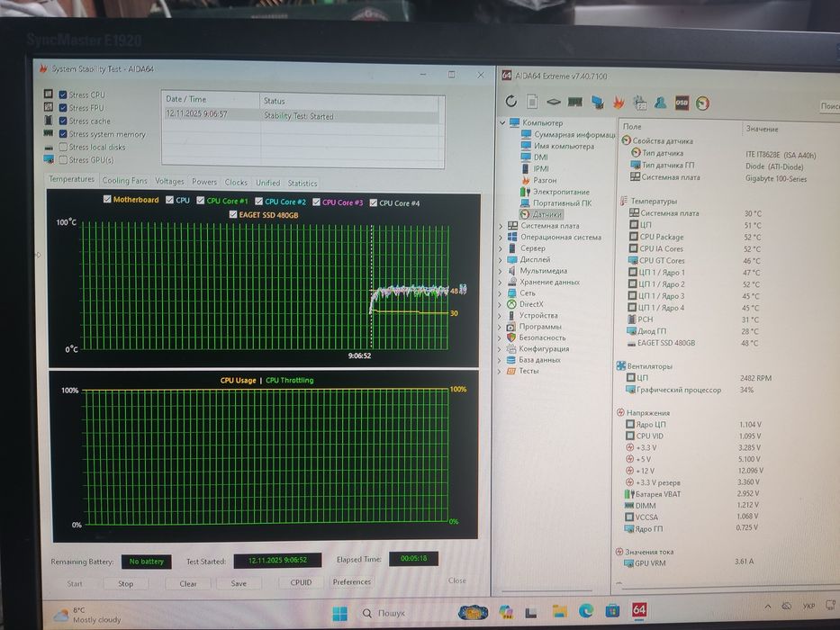Open the Report page icon in toolbar
Viewport: 840px width, 630px height.
pyautogui.click(x=532, y=101)
